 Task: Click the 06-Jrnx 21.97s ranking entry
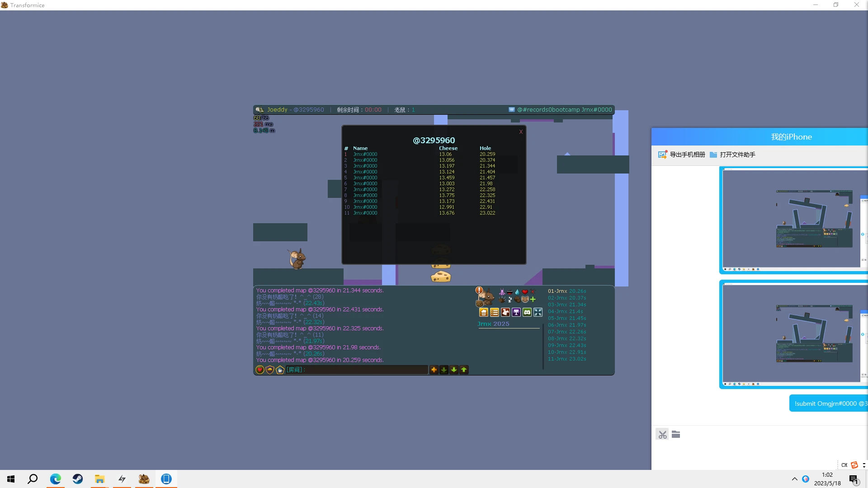coord(567,325)
